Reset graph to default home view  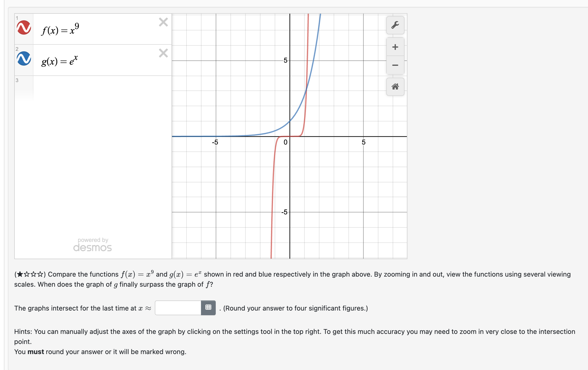(x=395, y=87)
